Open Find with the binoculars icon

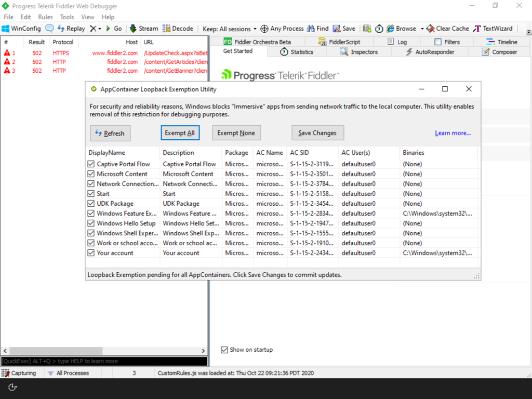[x=311, y=29]
